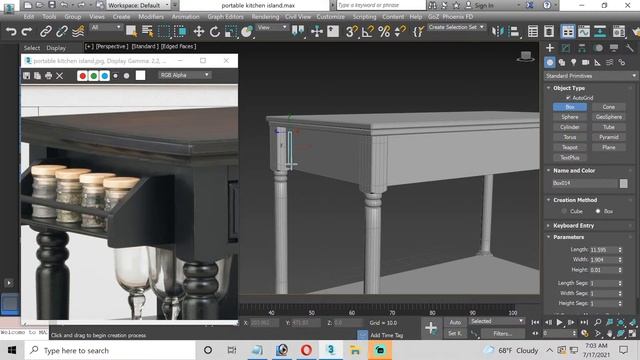Open the Graph Editors menu
Viewport: 640px width, 360px height.
(225, 17)
